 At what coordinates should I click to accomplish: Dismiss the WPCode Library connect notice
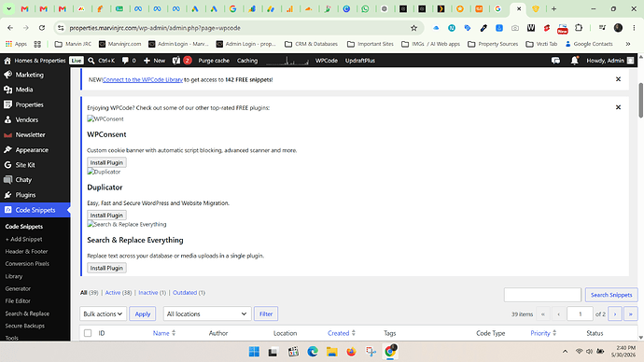[618, 79]
